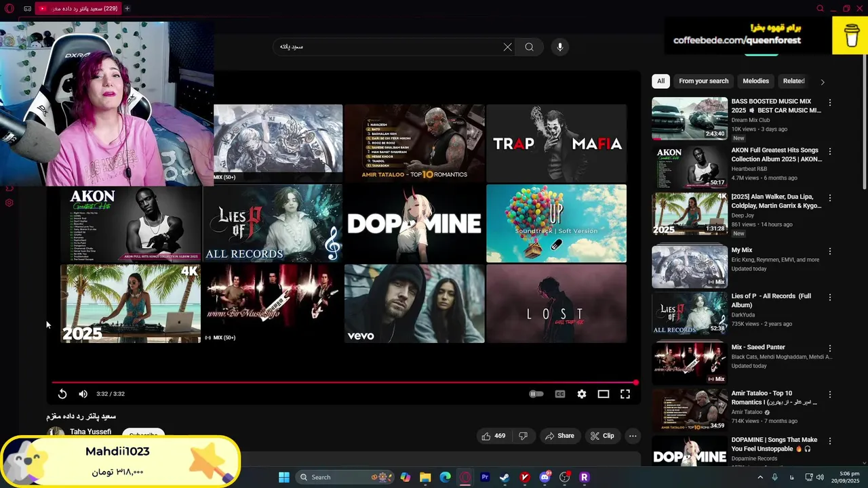This screenshot has height=488, width=868.
Task: Open a new browser tab with plus
Action: click(127, 8)
